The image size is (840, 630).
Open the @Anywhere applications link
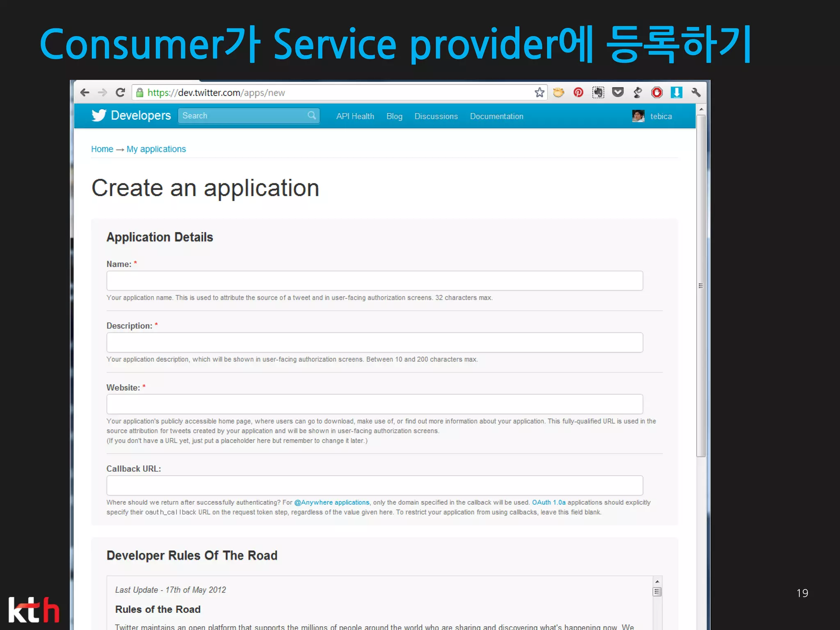(x=332, y=502)
